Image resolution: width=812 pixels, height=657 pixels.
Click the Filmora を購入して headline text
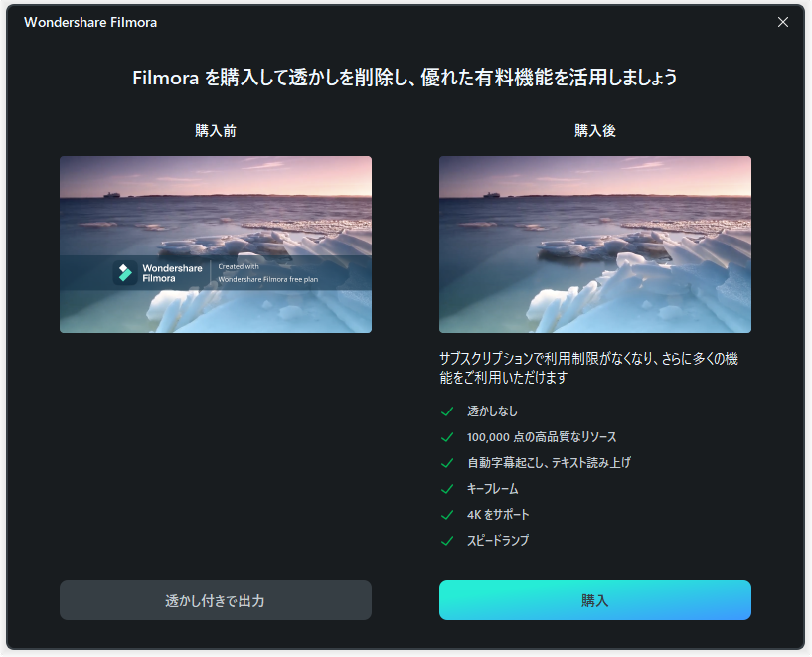point(405,78)
